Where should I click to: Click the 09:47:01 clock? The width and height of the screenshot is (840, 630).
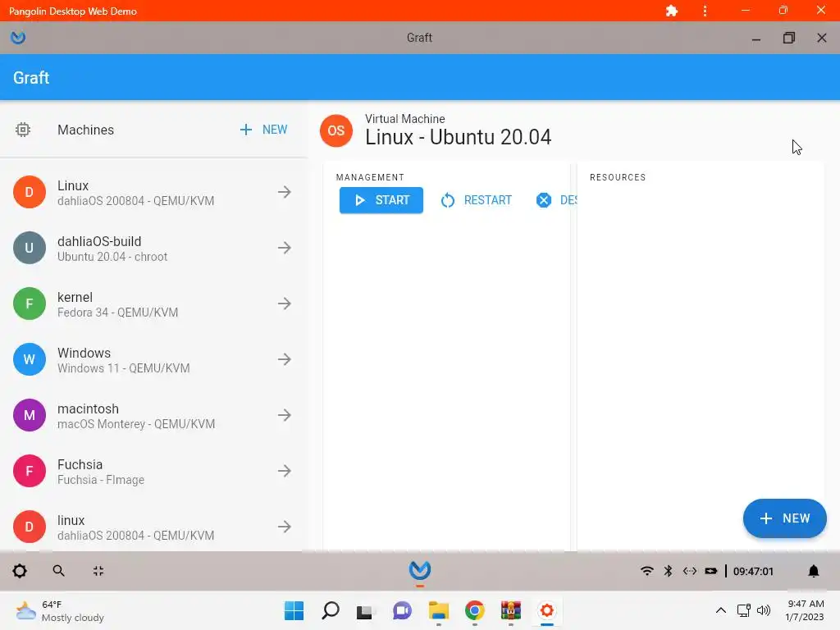click(753, 571)
